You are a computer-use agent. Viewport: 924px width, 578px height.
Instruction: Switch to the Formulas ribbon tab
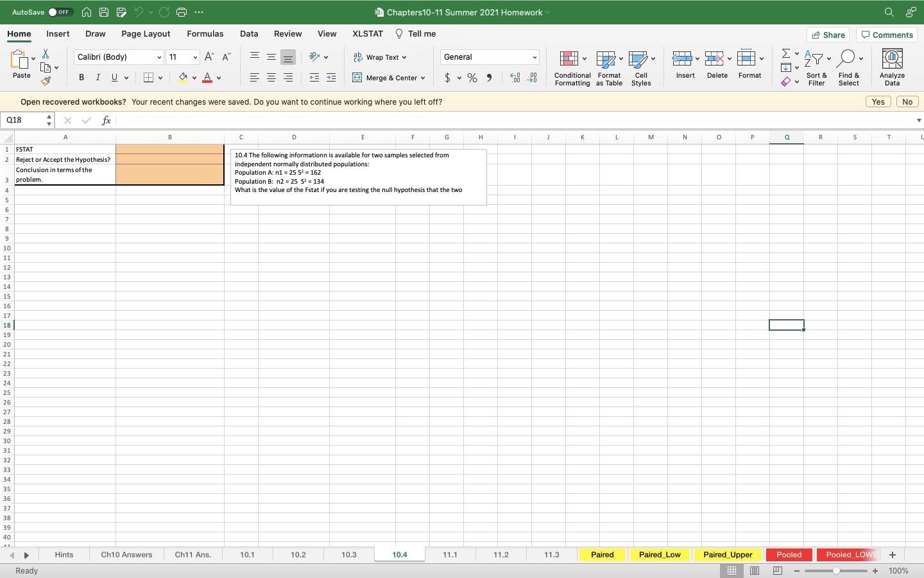click(x=205, y=33)
